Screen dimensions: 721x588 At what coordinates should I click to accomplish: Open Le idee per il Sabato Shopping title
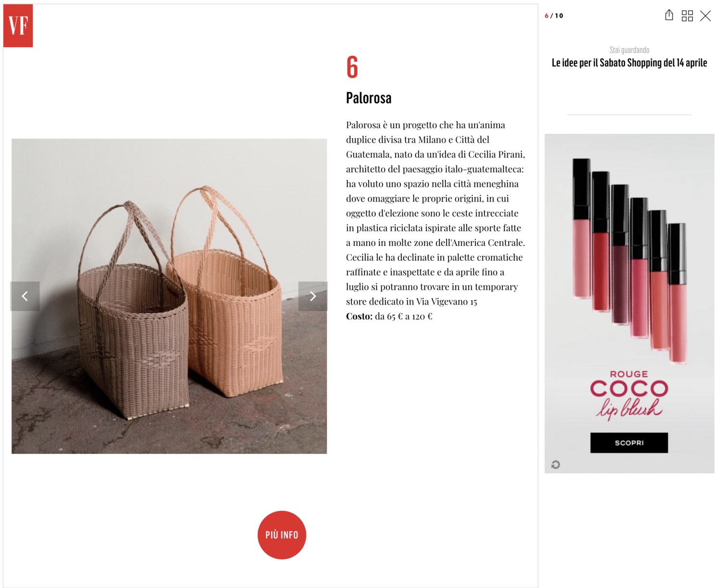click(x=629, y=63)
